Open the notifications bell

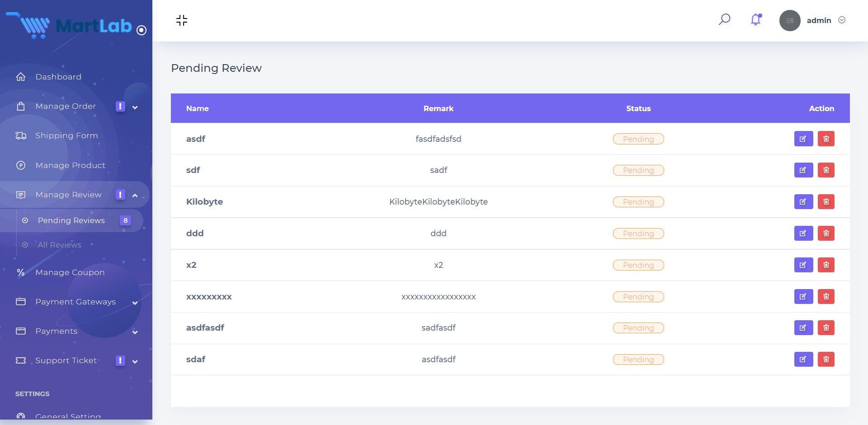[756, 19]
